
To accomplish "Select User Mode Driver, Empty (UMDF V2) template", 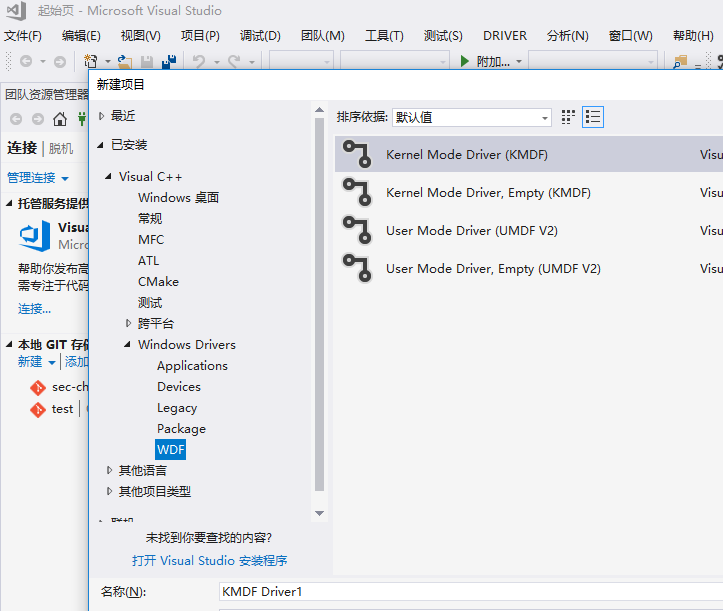I will click(529, 268).
